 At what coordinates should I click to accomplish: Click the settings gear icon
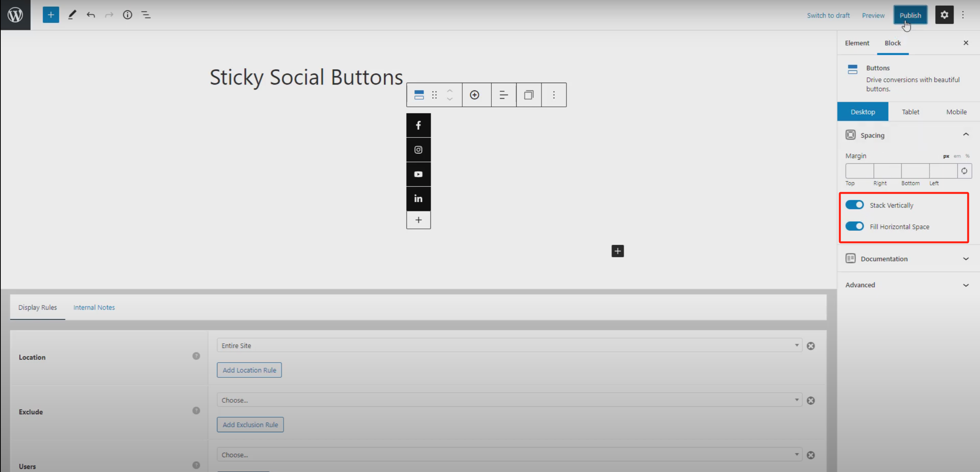pos(944,15)
